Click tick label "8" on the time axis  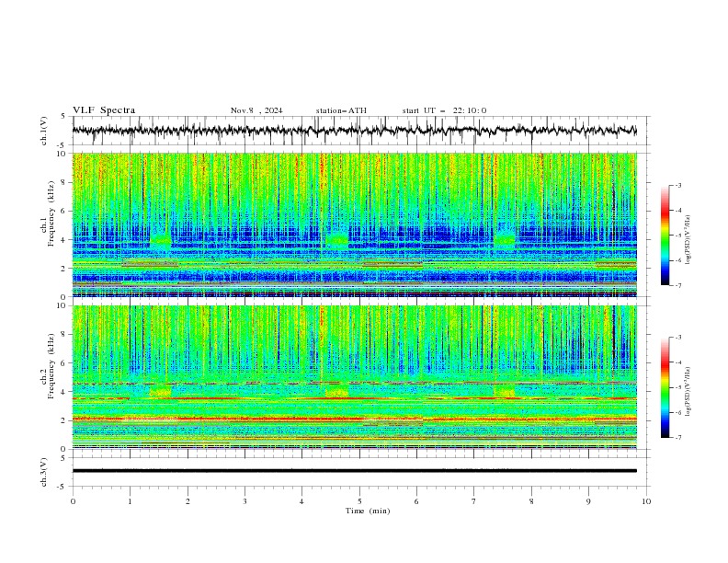tap(531, 501)
